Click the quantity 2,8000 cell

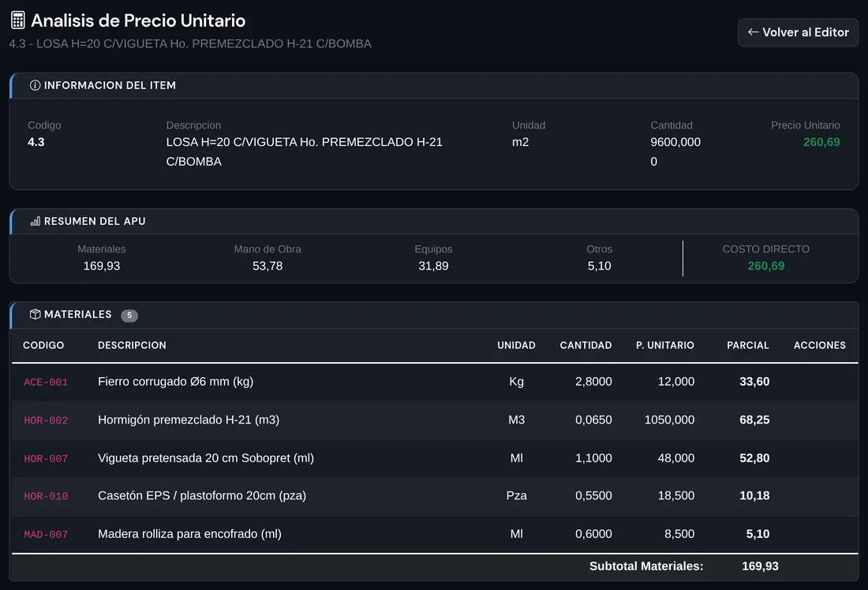click(x=593, y=381)
